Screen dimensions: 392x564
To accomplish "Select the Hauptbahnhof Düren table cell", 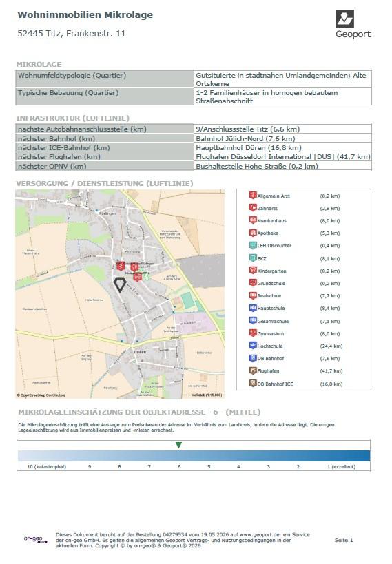I will (282, 147).
